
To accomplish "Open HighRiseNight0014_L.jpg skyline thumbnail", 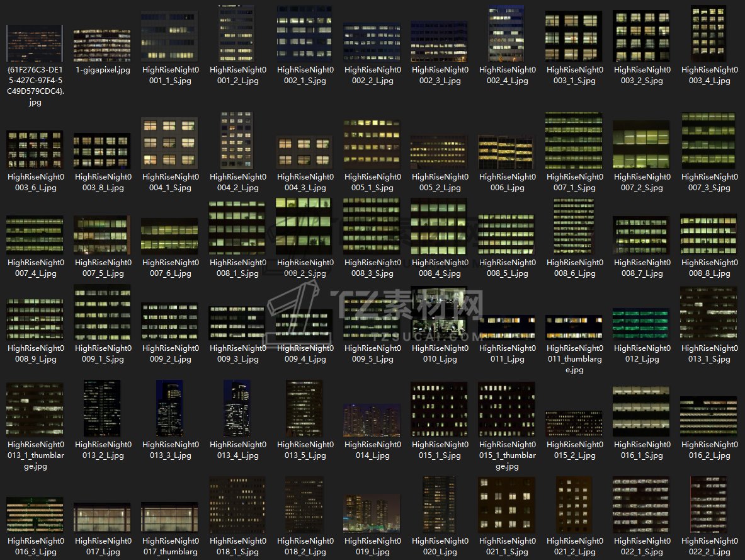I will click(x=372, y=420).
